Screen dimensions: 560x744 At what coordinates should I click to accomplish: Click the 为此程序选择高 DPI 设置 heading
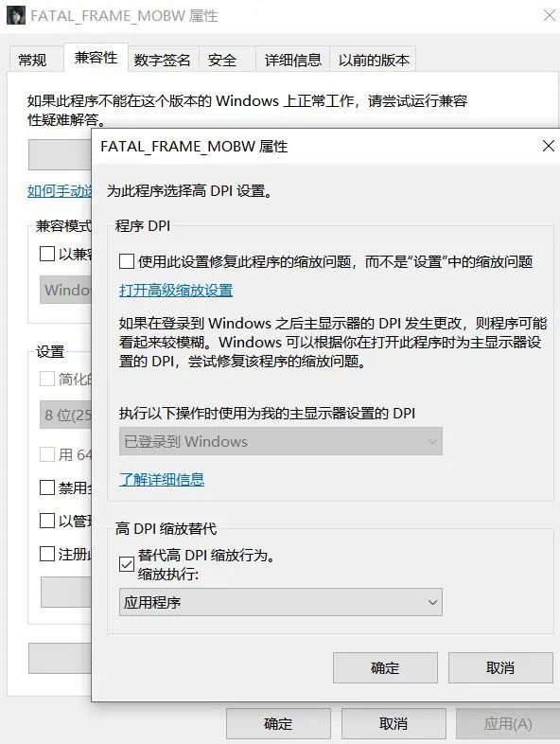[189, 191]
